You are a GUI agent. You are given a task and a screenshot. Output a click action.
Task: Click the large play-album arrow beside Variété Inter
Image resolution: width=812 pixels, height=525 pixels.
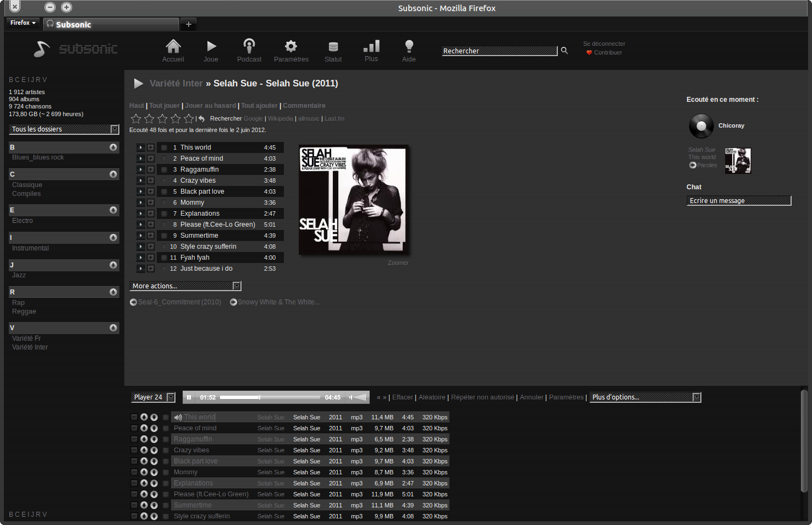click(139, 84)
